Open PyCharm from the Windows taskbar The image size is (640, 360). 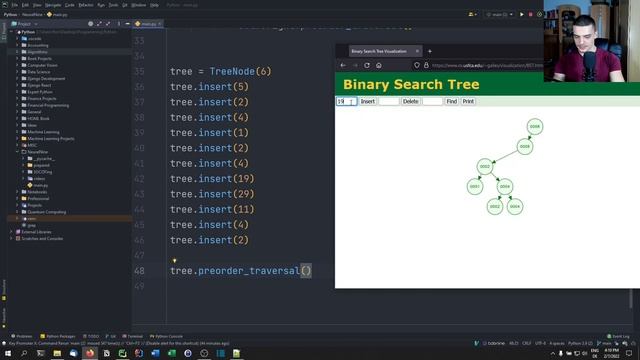(x=122, y=353)
